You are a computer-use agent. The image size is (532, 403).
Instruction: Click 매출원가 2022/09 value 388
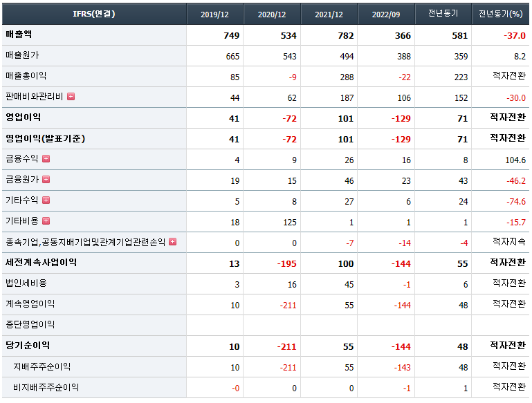click(404, 56)
